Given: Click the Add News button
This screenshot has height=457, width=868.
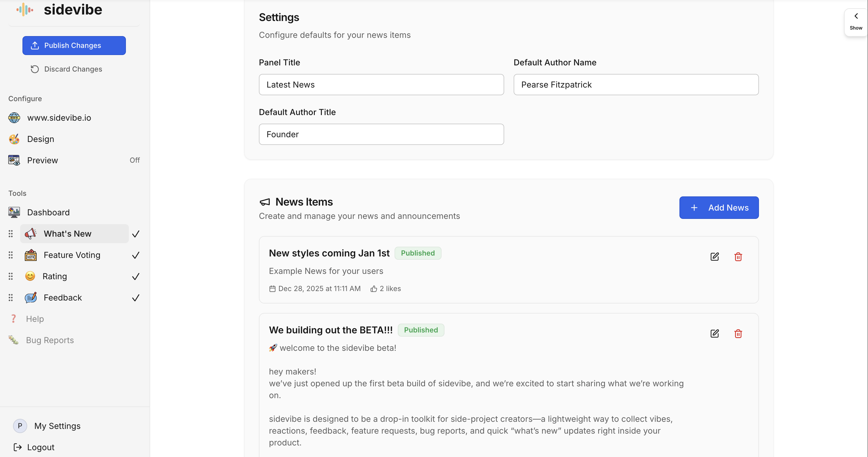Looking at the screenshot, I should pyautogui.click(x=719, y=208).
